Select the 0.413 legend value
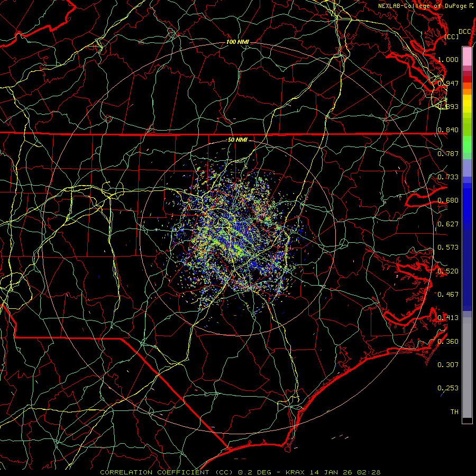Viewport: 476px width, 476px height. [x=448, y=318]
